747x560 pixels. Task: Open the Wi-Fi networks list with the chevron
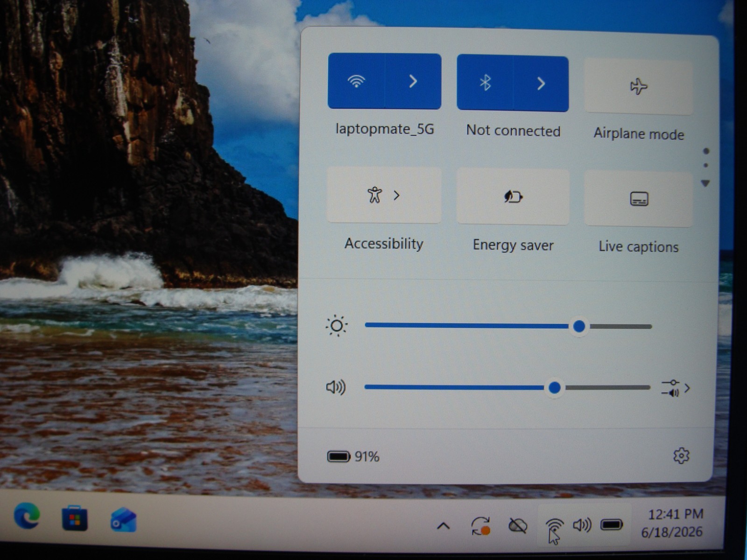pyautogui.click(x=413, y=82)
